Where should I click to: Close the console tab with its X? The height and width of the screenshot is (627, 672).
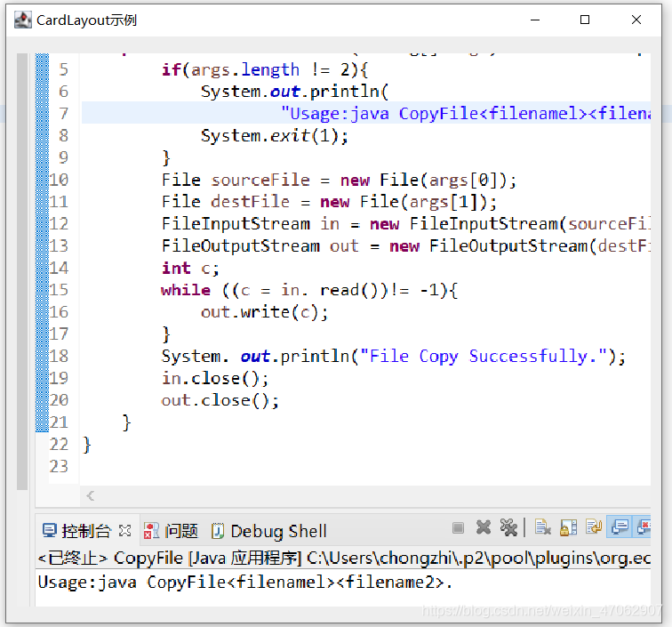click(x=125, y=531)
